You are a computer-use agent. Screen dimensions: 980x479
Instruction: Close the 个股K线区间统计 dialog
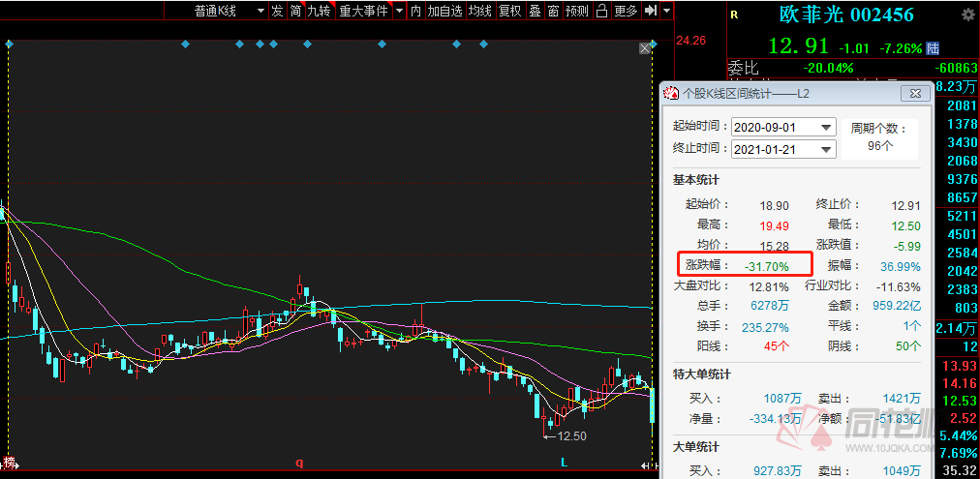pyautogui.click(x=916, y=94)
